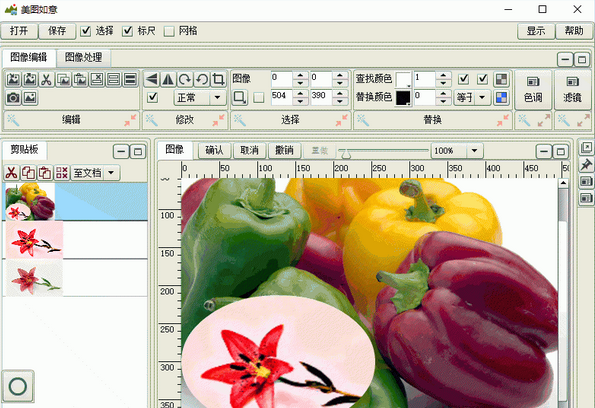Click the 打开 button
Image resolution: width=595 pixels, height=408 pixels.
point(19,31)
